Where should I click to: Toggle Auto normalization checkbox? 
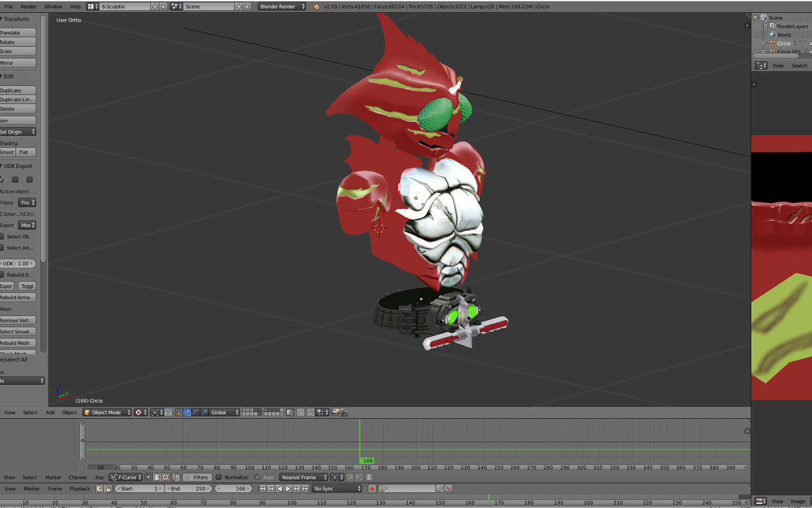click(258, 477)
